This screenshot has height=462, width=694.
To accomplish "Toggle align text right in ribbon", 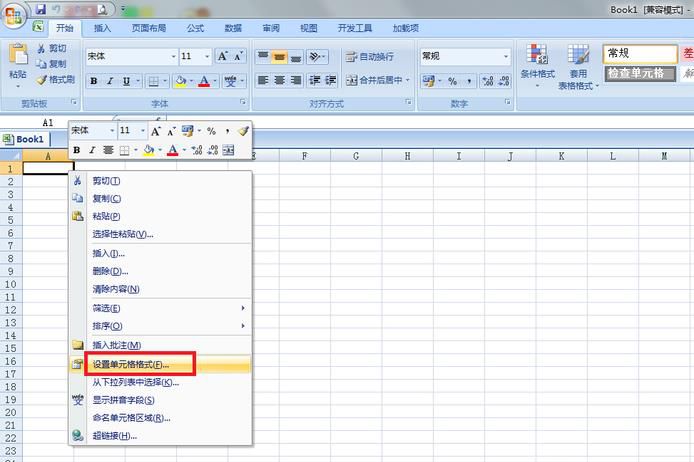I will pyautogui.click(x=296, y=81).
